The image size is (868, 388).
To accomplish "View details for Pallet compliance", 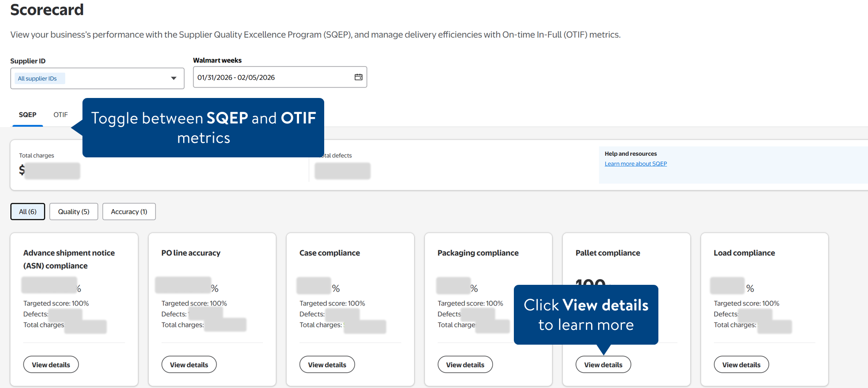I will point(603,365).
